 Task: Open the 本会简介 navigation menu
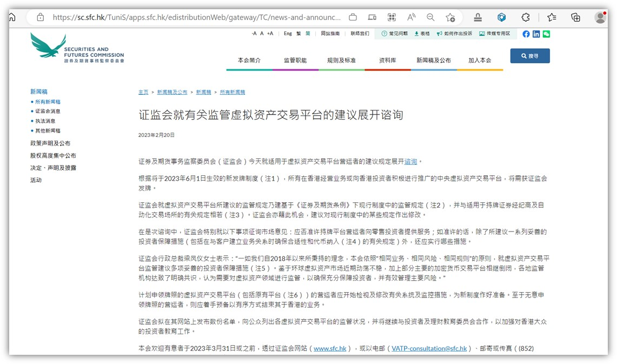click(x=249, y=60)
